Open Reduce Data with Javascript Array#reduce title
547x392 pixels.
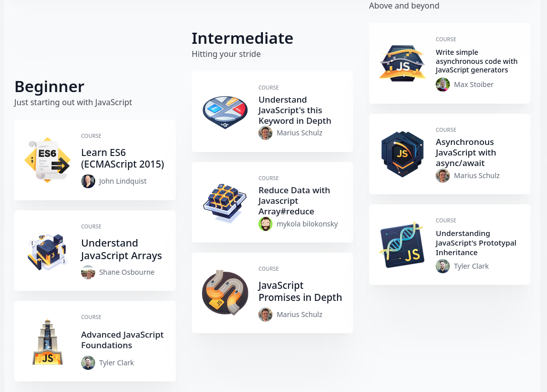294,201
